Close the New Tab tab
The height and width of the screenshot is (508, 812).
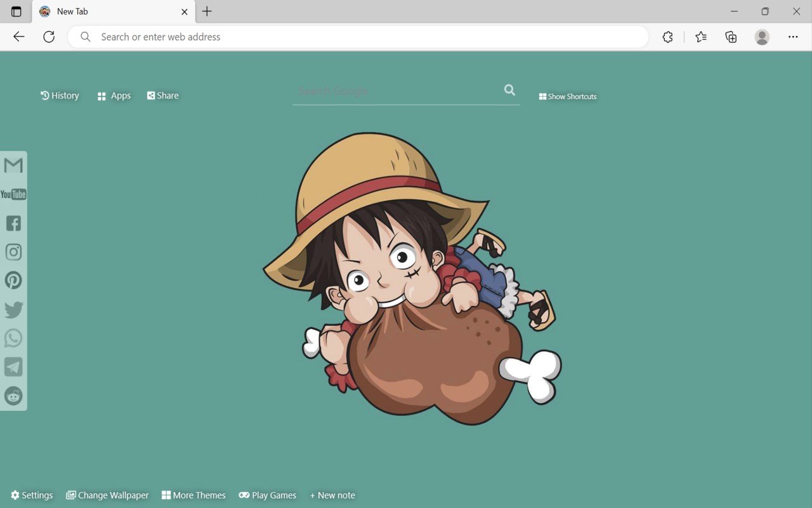coord(185,11)
